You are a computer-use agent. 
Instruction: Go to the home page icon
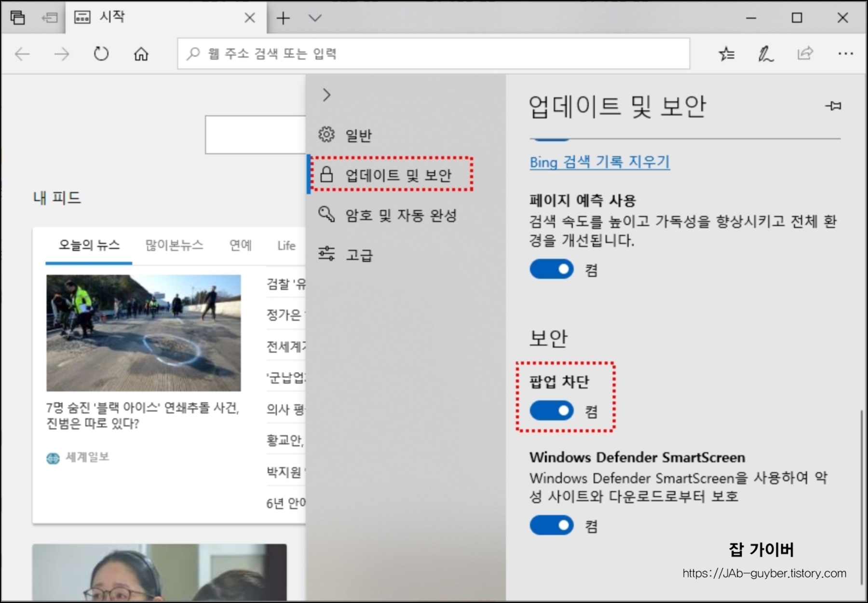(x=141, y=54)
